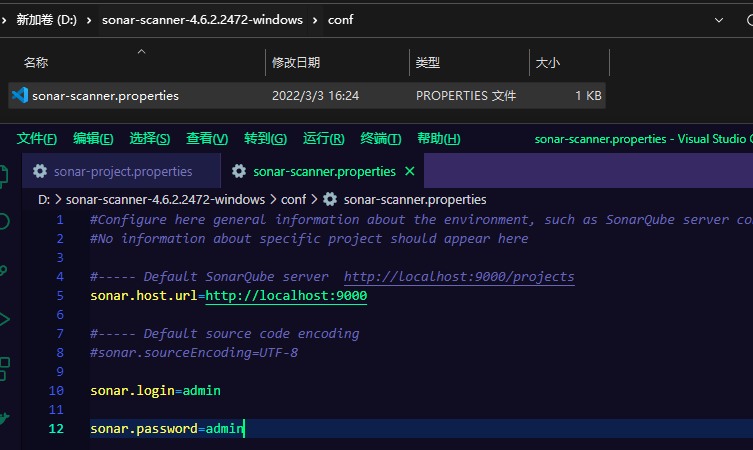Click the 2022/3/3 16:24 date cell
This screenshot has height=450, width=753.
coord(316,96)
